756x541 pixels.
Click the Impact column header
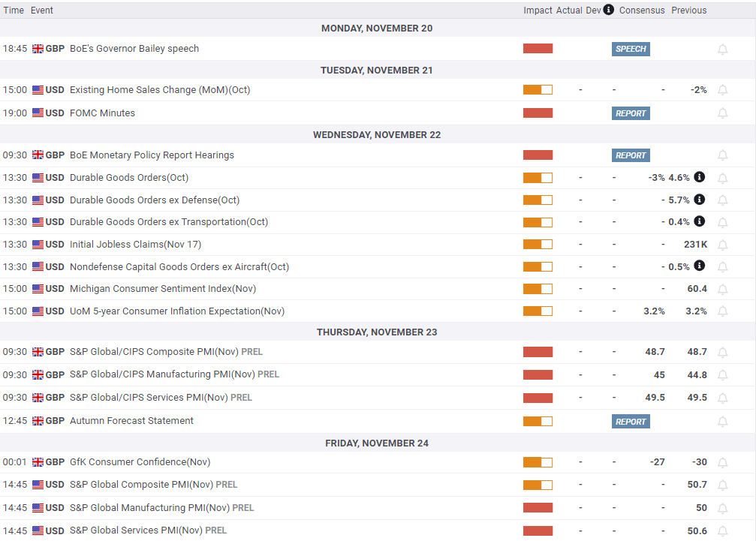point(538,10)
